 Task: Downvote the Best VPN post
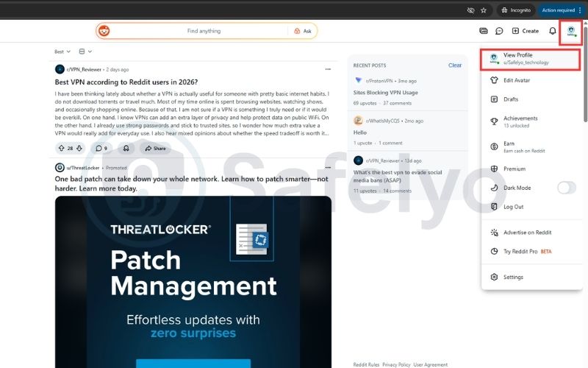79,148
